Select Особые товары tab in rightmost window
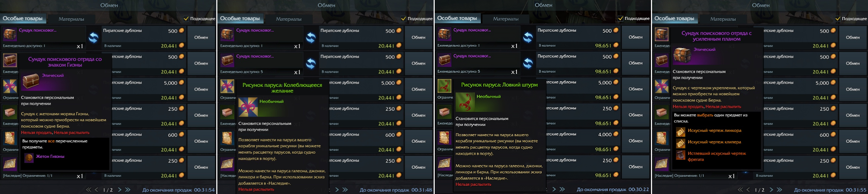Image resolution: width=868 pixels, height=194 pixels. [675, 19]
